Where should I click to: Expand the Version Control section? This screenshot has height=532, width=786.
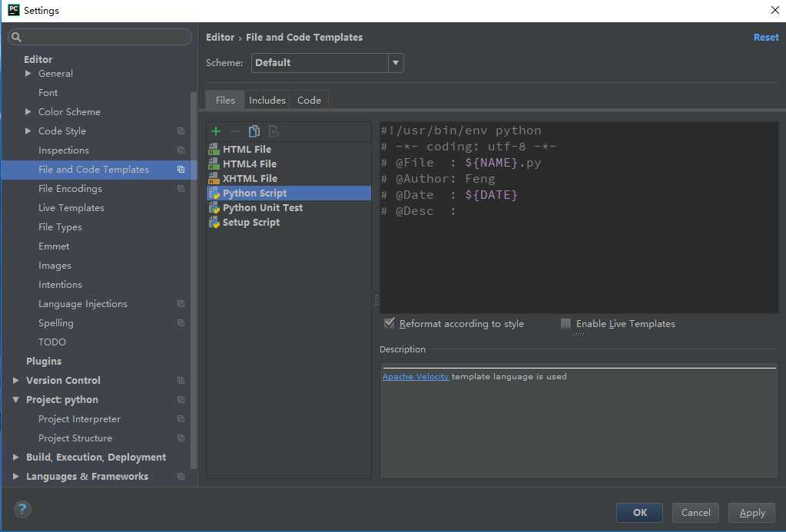coord(15,380)
